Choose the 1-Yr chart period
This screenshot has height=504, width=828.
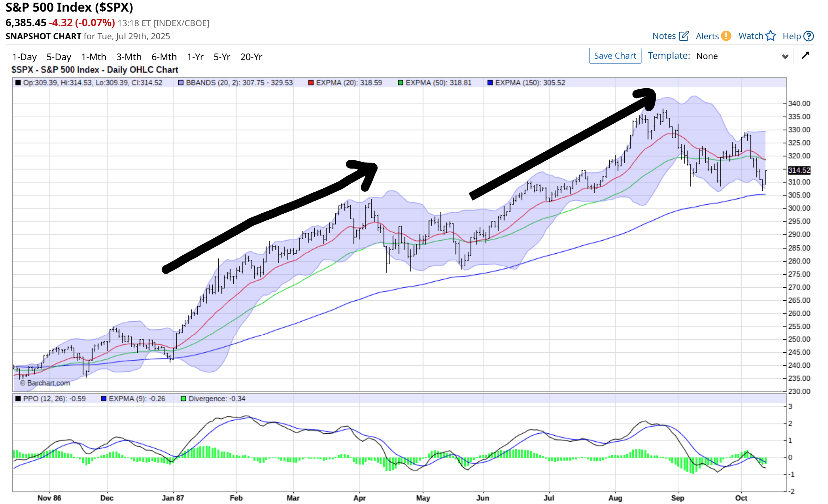(x=195, y=57)
